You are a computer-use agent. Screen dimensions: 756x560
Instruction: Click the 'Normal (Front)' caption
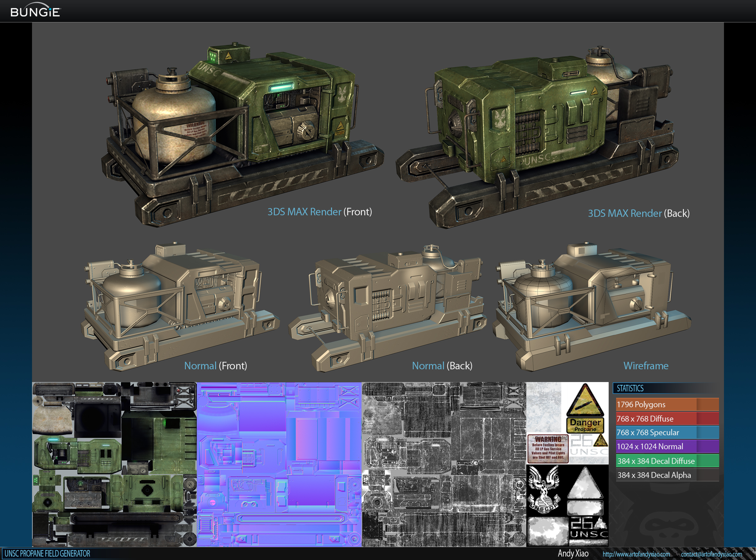pyautogui.click(x=215, y=366)
